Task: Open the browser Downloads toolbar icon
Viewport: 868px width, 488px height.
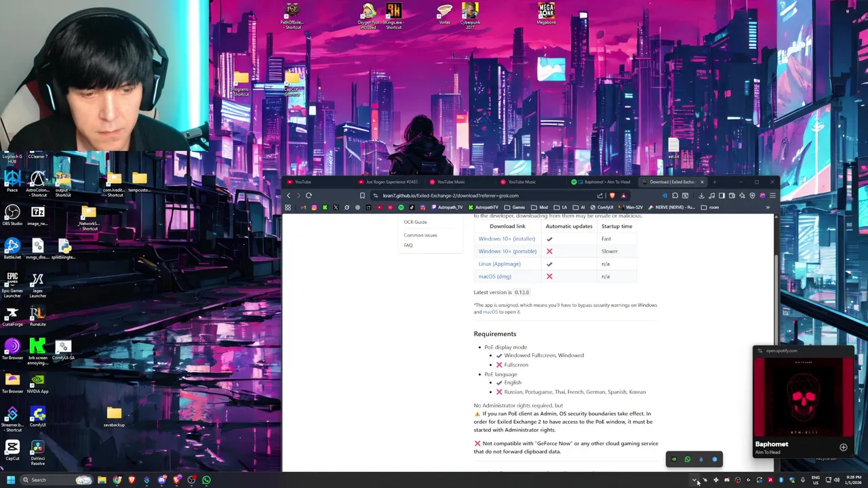Action: pyautogui.click(x=701, y=195)
